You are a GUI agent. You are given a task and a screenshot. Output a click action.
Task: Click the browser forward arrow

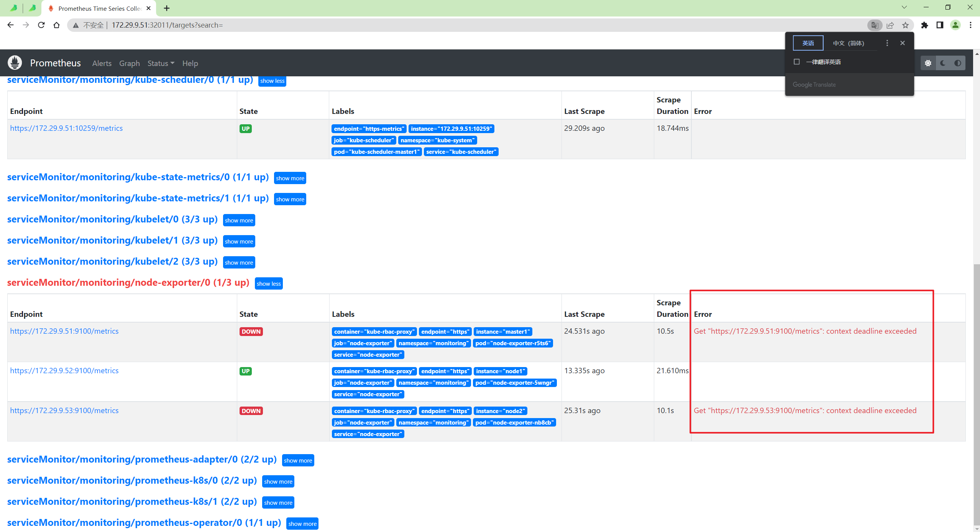coord(26,25)
